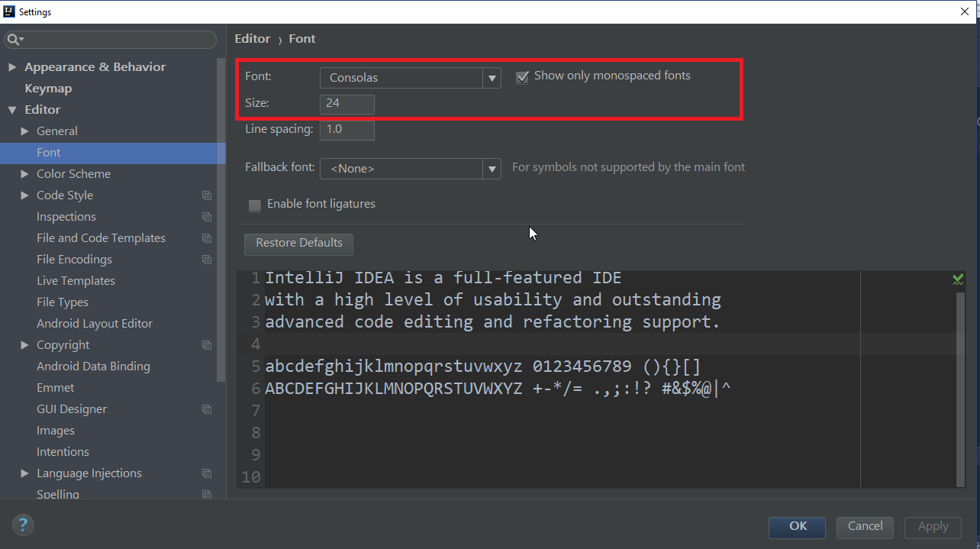Screen dimensions: 980x549
Task: Click the shared-settings icon beside Inspections
Action: click(x=206, y=217)
